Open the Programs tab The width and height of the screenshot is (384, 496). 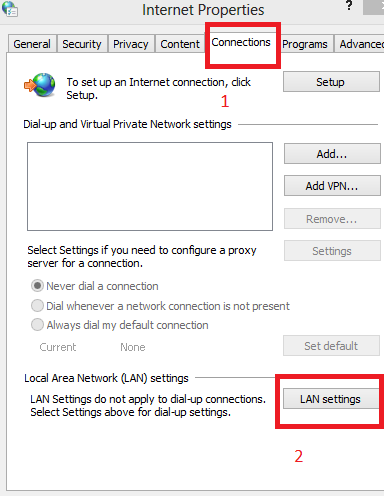[x=305, y=44]
